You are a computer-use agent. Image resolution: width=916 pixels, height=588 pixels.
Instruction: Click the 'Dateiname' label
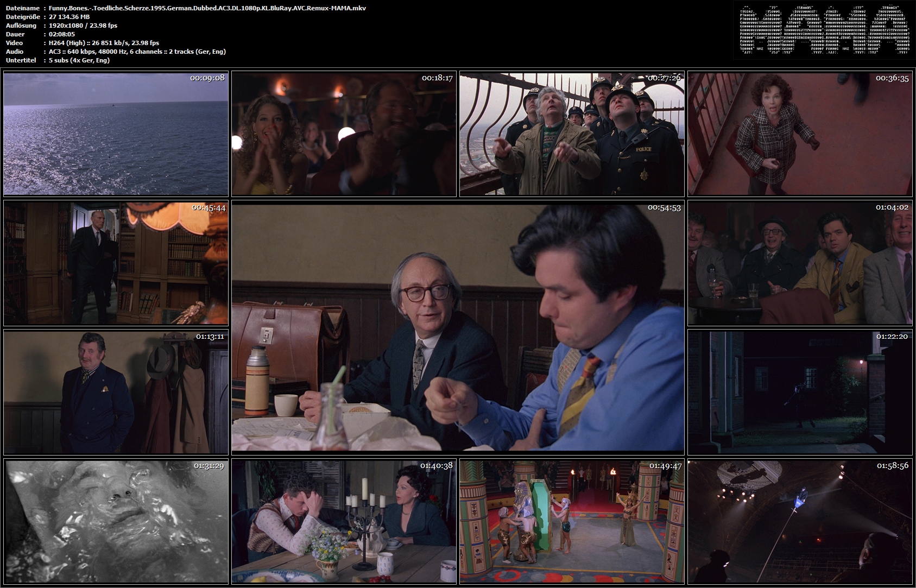[x=21, y=8]
